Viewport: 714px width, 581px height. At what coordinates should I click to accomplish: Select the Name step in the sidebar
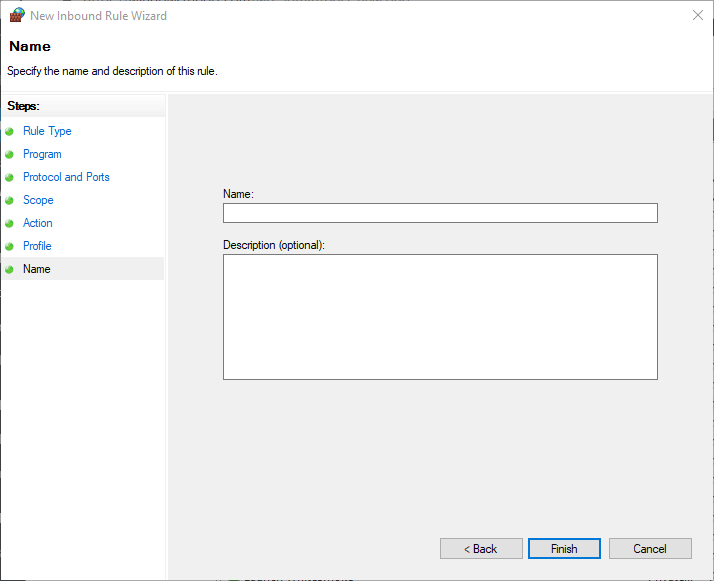pyautogui.click(x=37, y=269)
